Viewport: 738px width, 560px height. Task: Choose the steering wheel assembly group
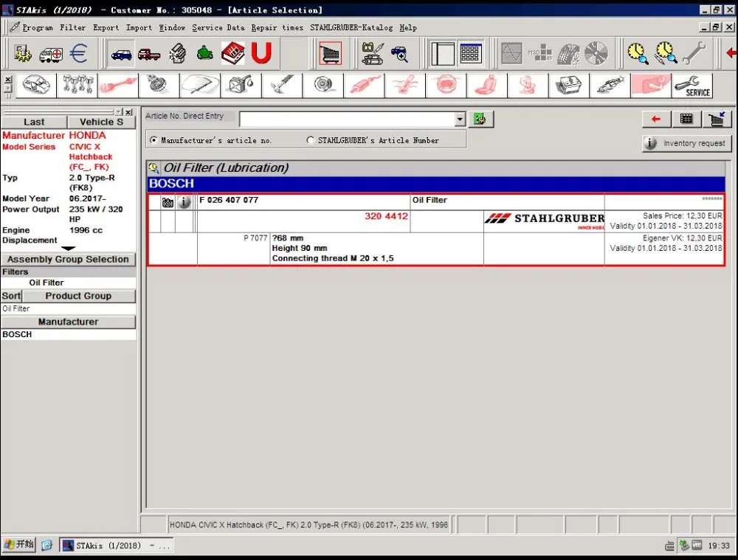tap(446, 85)
